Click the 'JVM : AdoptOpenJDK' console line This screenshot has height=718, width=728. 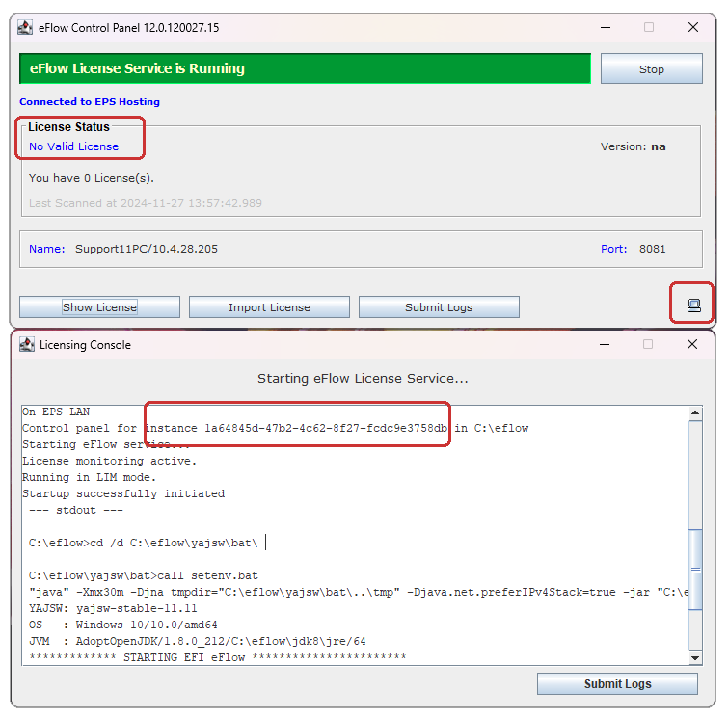pos(198,641)
